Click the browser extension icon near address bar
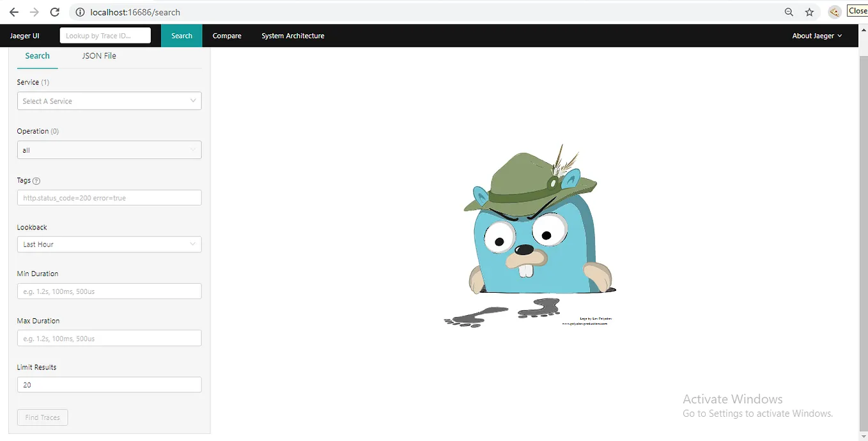This screenshot has width=868, height=441. pyautogui.click(x=833, y=12)
